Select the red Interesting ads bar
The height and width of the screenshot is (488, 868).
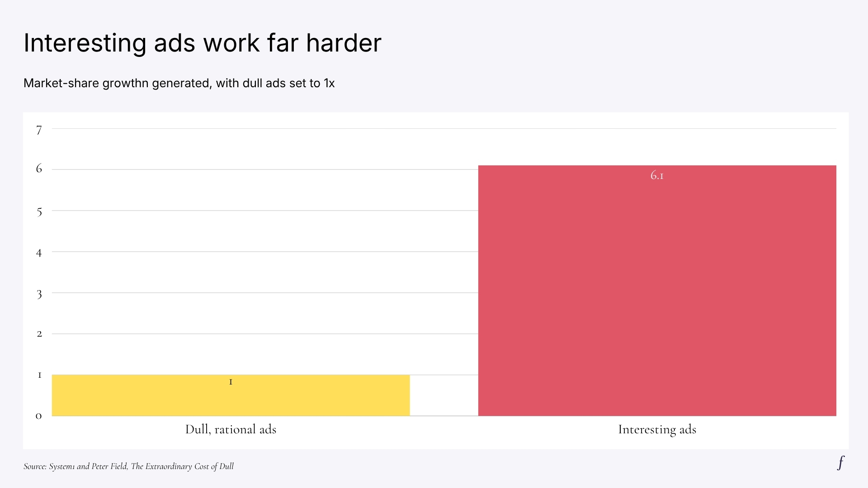click(657, 291)
